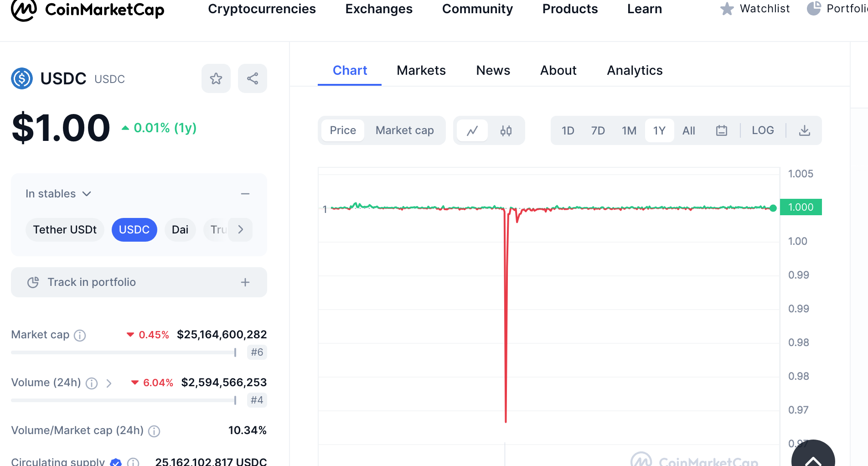
Task: Set chart range to 1D
Action: point(568,130)
